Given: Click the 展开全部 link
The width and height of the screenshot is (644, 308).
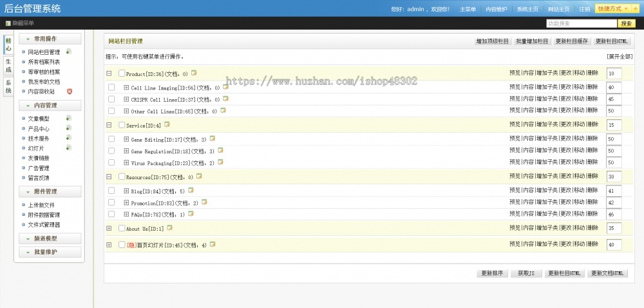Looking at the screenshot, I should click(620, 57).
